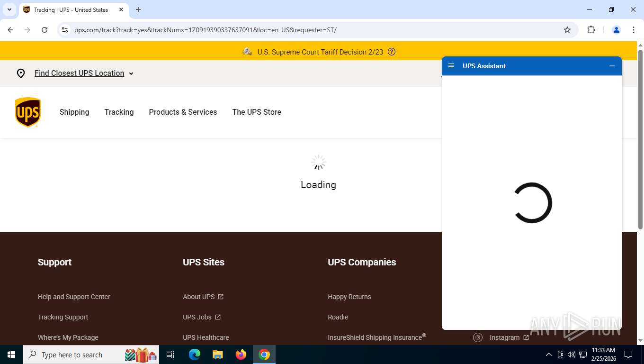Open Roadie link

coord(338,317)
